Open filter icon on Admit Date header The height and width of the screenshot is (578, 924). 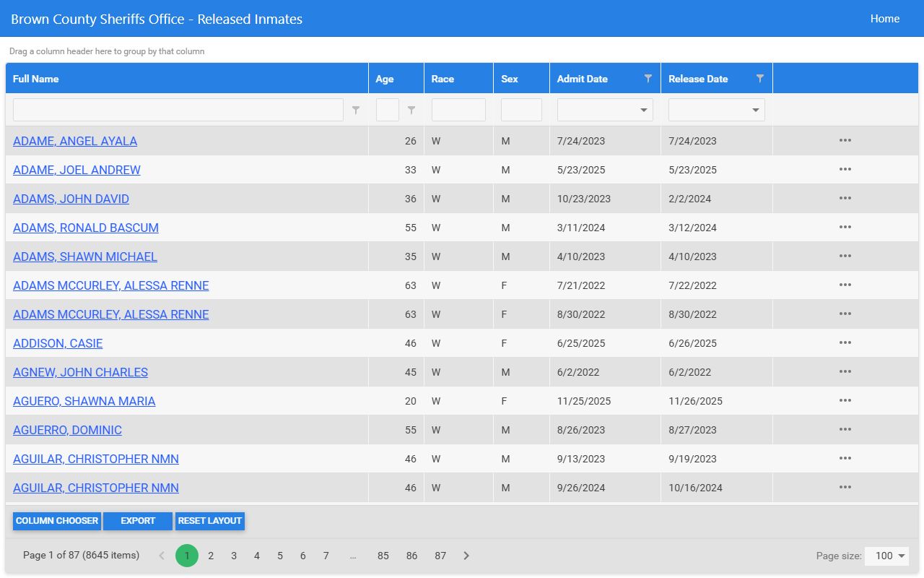point(648,79)
